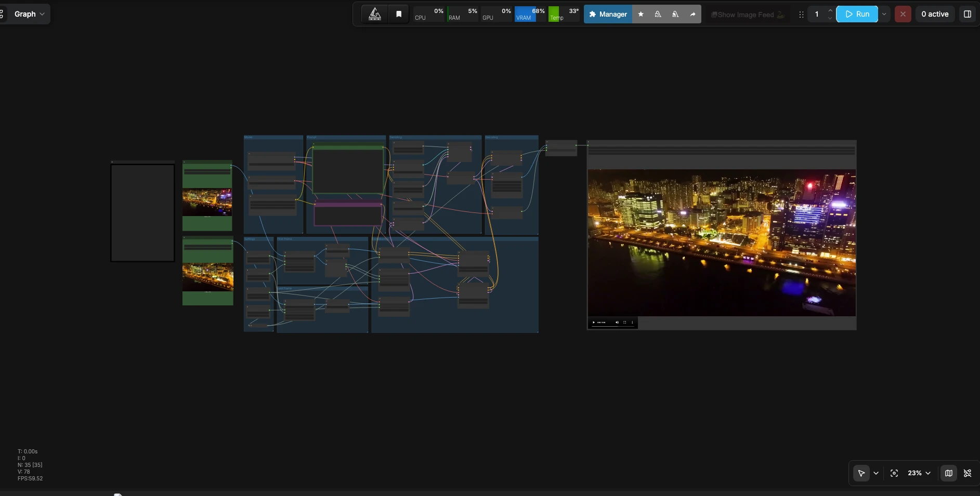Open the 0 active queue indicator

935,14
